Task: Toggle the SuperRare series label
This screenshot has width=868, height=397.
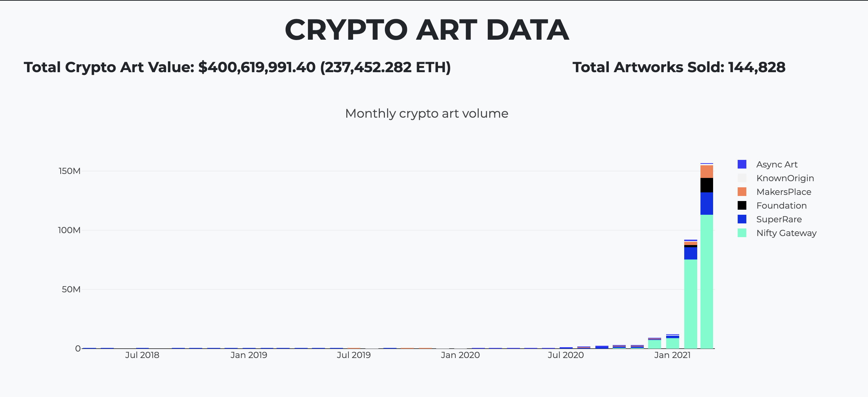Action: (779, 219)
